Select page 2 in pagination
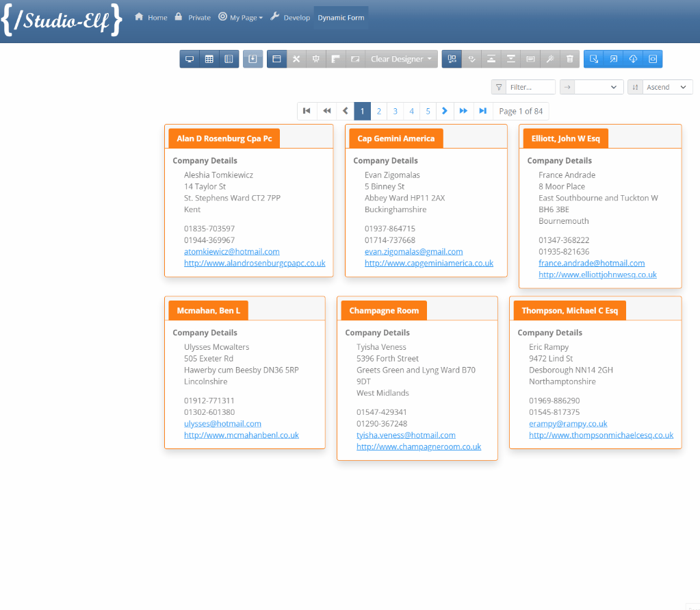This screenshot has width=700, height=610. click(x=379, y=111)
